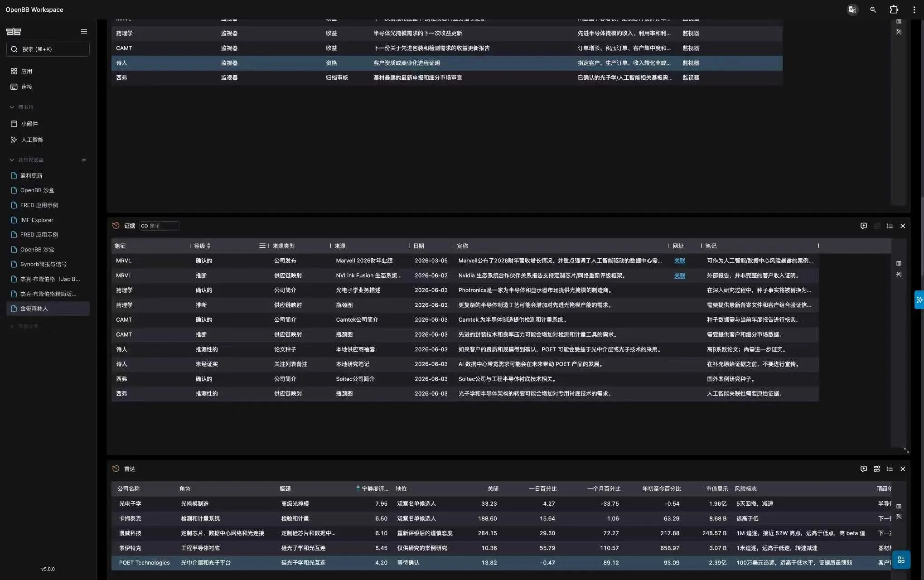Click the 索伊特克 company cell
This screenshot has height=580, width=924.
[130, 548]
